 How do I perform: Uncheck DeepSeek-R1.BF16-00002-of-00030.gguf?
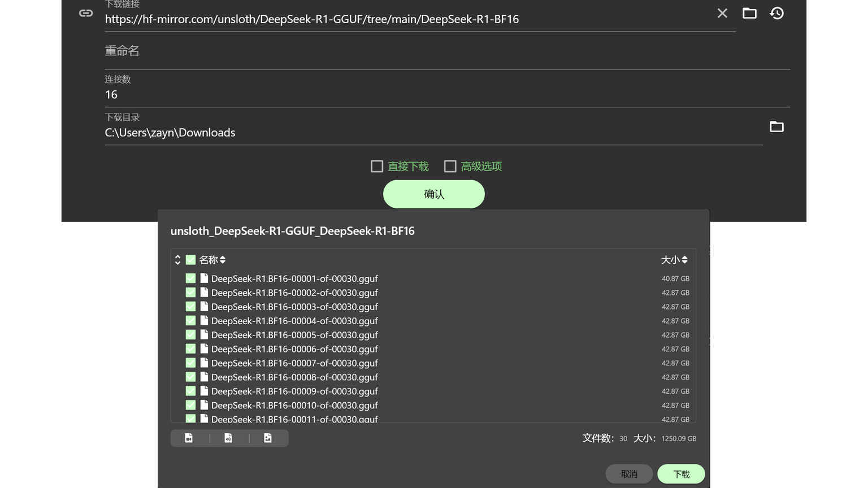pos(190,293)
